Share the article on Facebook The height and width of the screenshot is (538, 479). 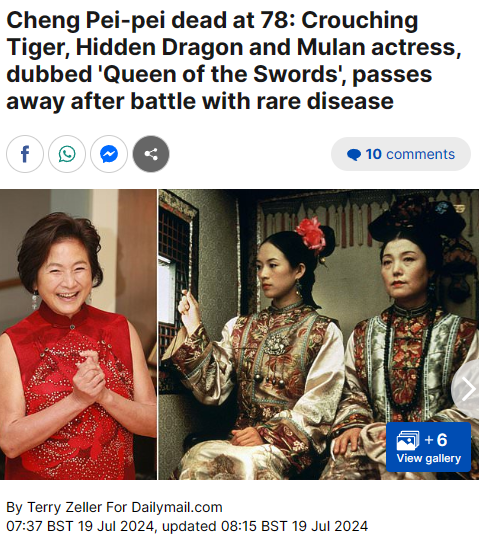25,154
